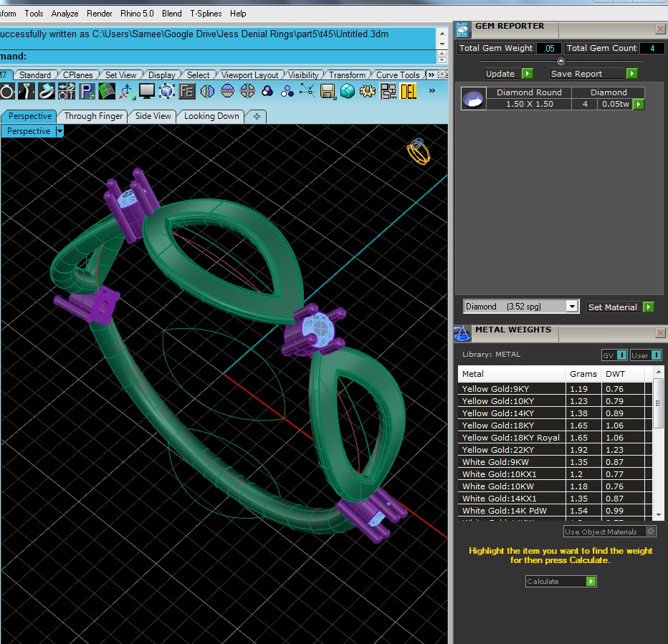The image size is (668, 644).
Task: Select the Yellow Gold:14KY row
Action: 555,413
